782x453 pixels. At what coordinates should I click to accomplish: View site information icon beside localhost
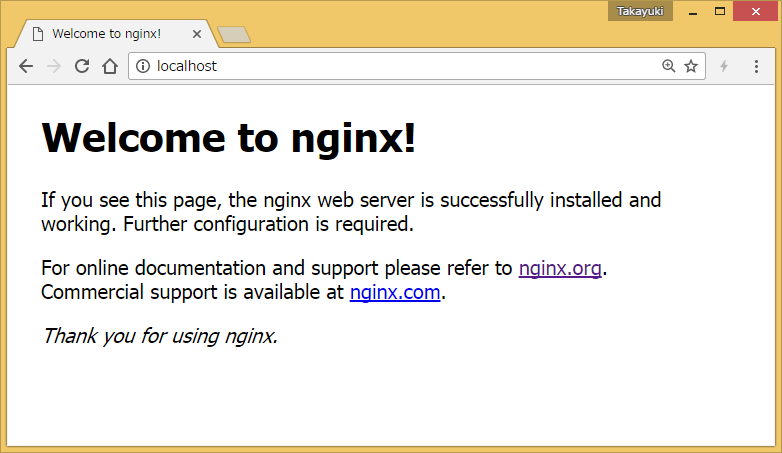[143, 66]
